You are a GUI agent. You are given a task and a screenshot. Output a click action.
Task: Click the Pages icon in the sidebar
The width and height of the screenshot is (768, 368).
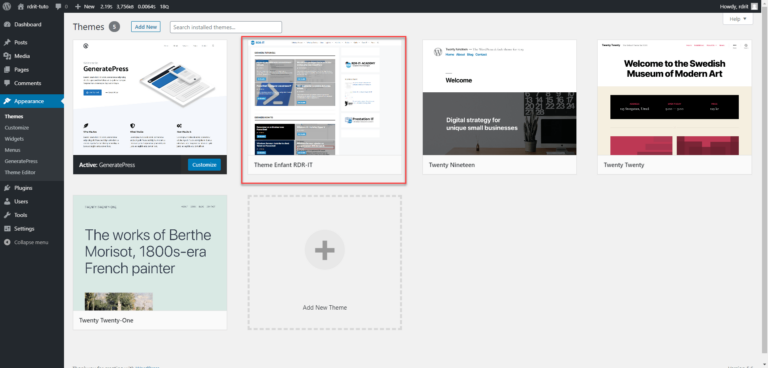[x=7, y=70]
